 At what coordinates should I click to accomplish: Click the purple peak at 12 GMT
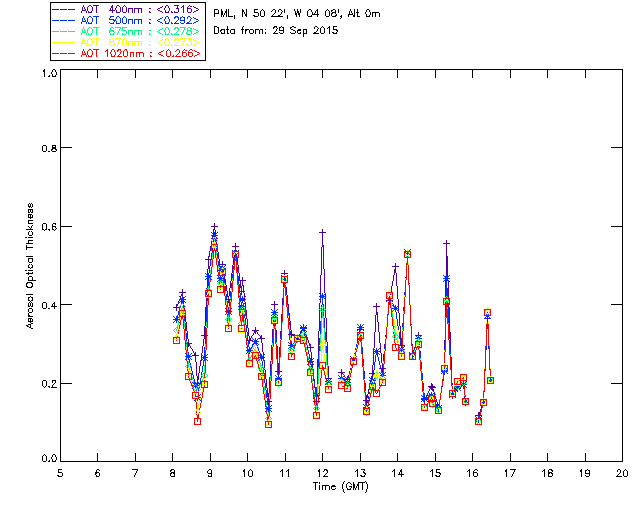[322, 231]
